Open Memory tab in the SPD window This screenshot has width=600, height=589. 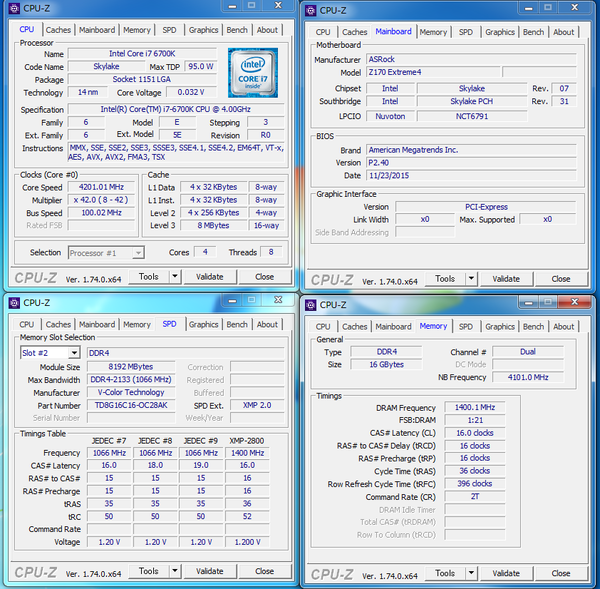137,325
